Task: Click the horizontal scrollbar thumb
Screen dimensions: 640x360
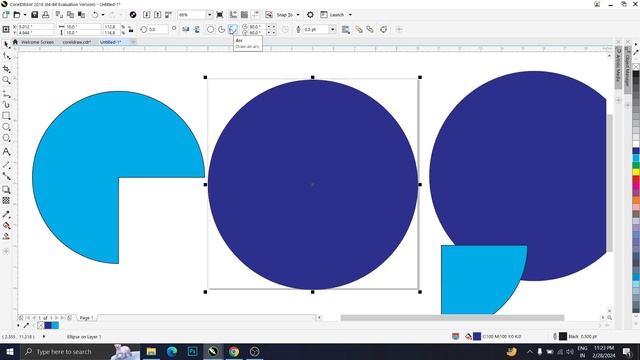Action: [x=452, y=318]
